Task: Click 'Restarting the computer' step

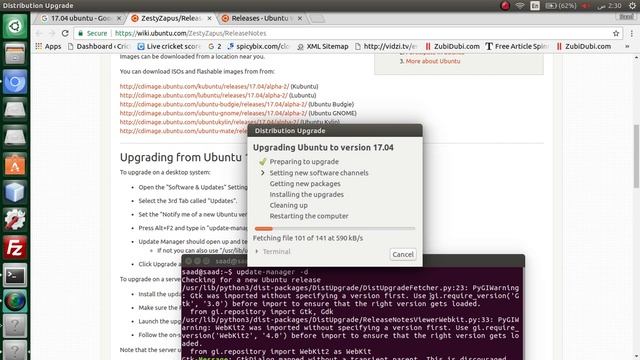Action: coord(309,216)
